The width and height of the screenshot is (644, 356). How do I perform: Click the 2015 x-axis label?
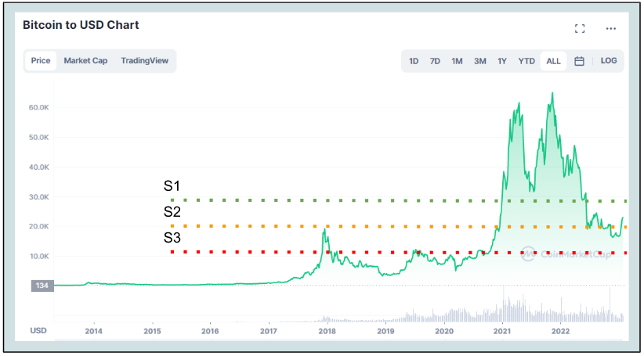152,331
